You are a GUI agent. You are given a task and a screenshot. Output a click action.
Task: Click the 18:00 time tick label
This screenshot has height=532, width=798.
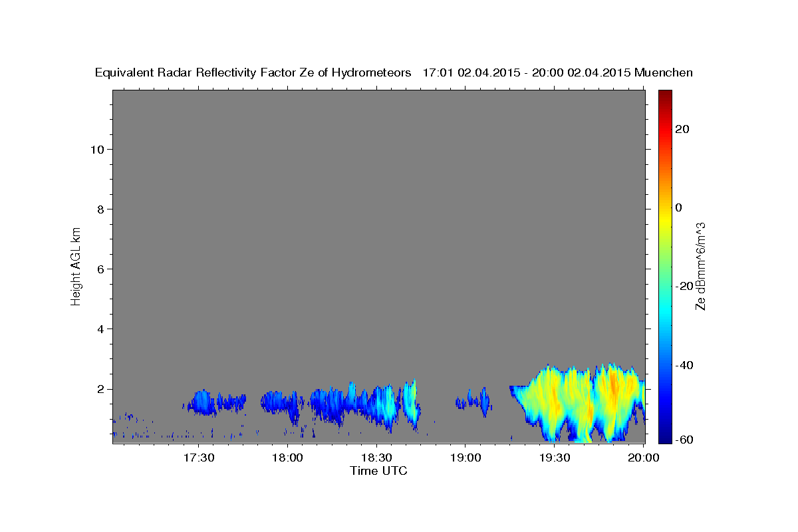287,458
